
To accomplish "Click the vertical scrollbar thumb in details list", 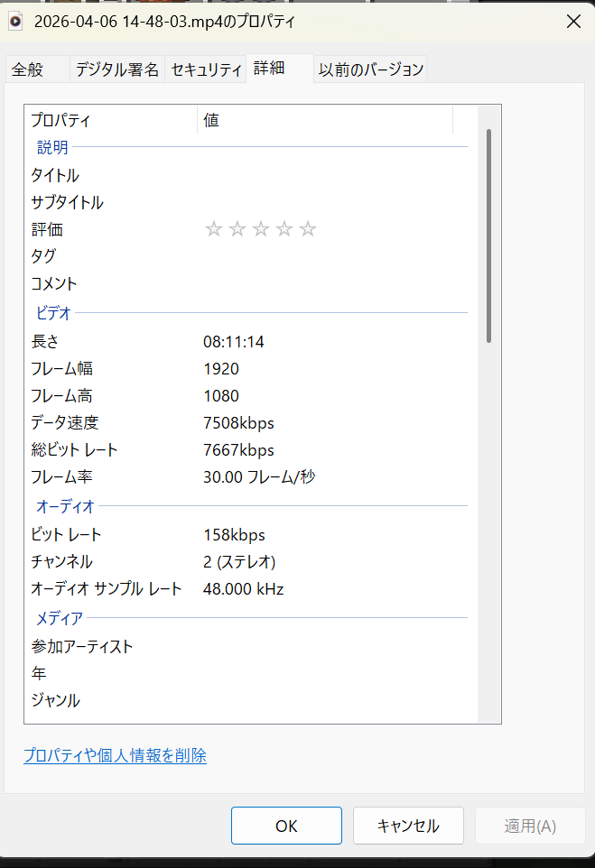I will (488, 235).
